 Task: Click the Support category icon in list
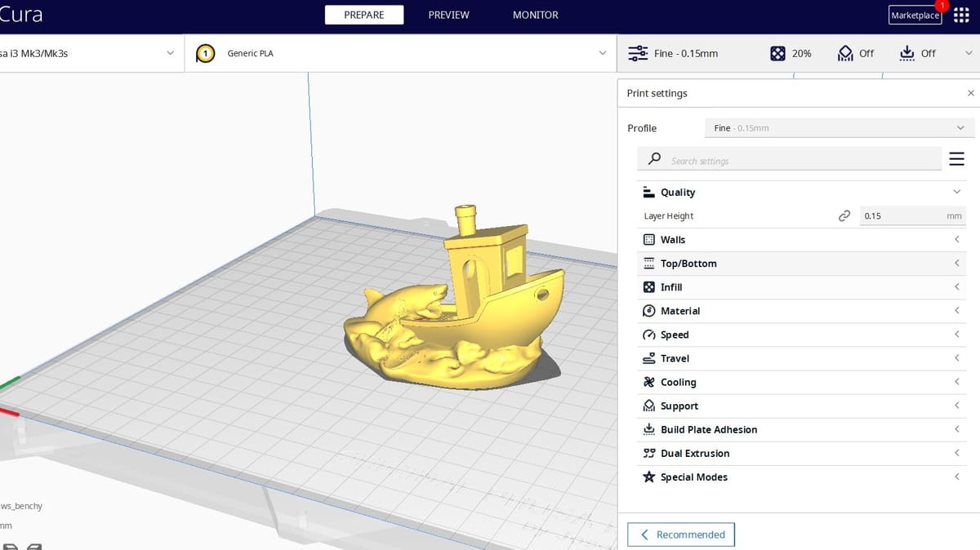(649, 406)
